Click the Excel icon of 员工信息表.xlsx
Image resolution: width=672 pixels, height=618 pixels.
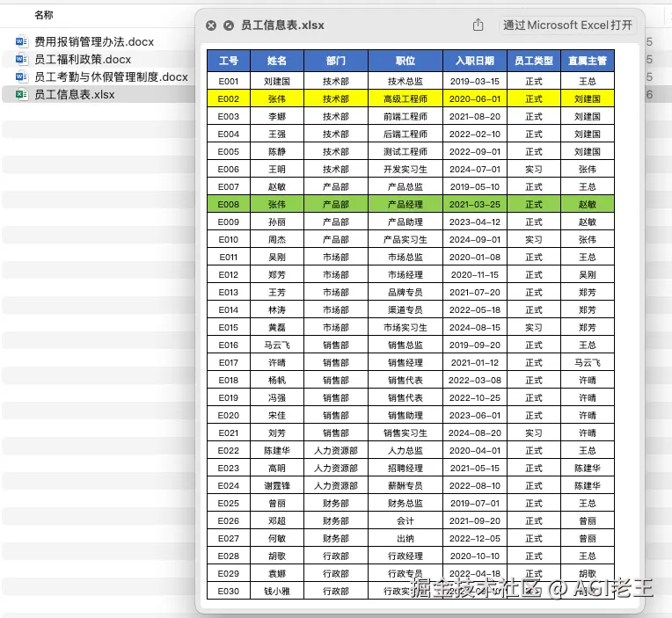[x=21, y=94]
